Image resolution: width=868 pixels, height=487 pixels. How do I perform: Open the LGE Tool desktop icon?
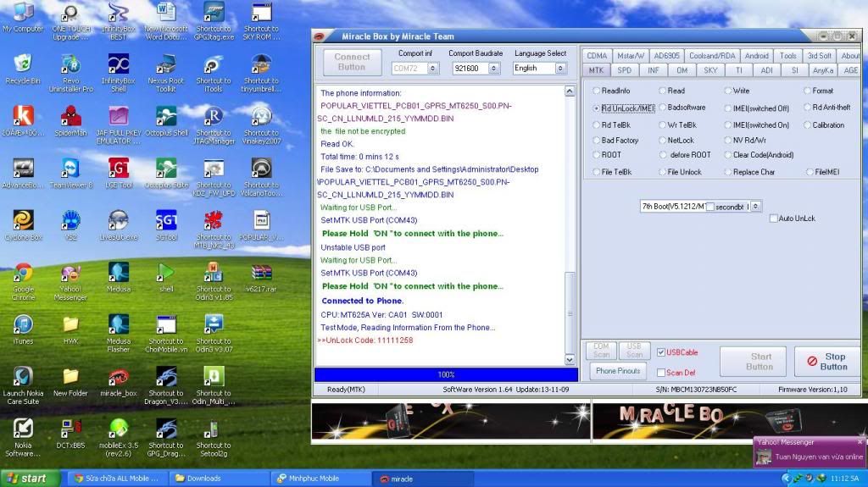(119, 174)
